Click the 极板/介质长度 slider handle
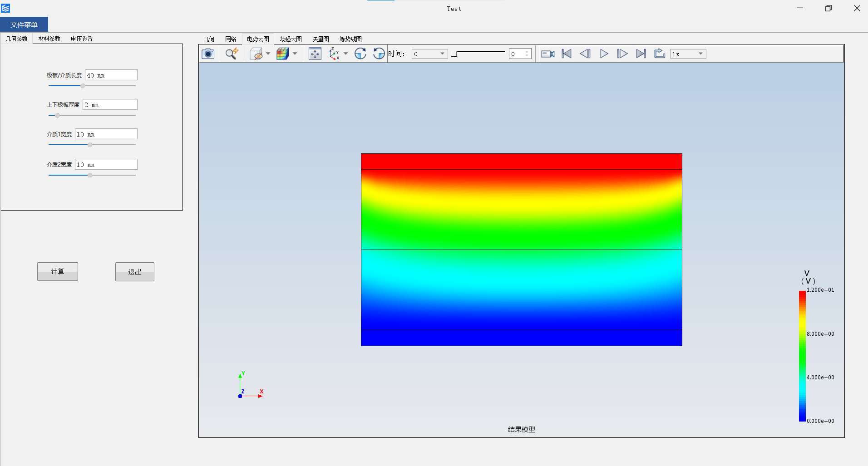The height and width of the screenshot is (466, 868). point(83,86)
